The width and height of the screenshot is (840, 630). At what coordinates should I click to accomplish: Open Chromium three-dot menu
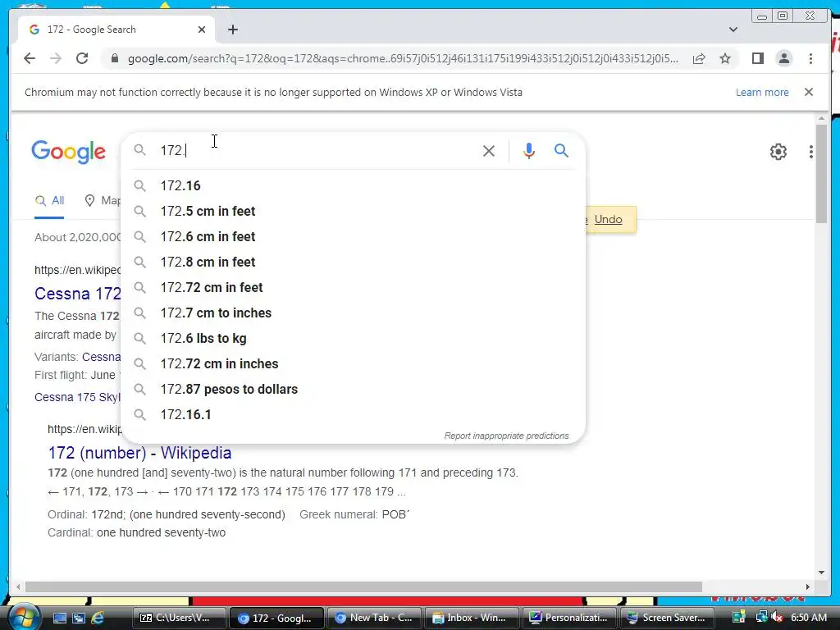tap(810, 58)
